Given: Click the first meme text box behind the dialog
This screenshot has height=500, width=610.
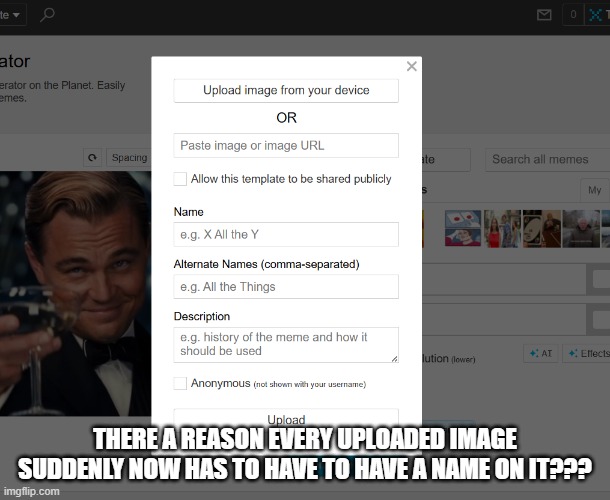Looking at the screenshot, I should [504, 279].
